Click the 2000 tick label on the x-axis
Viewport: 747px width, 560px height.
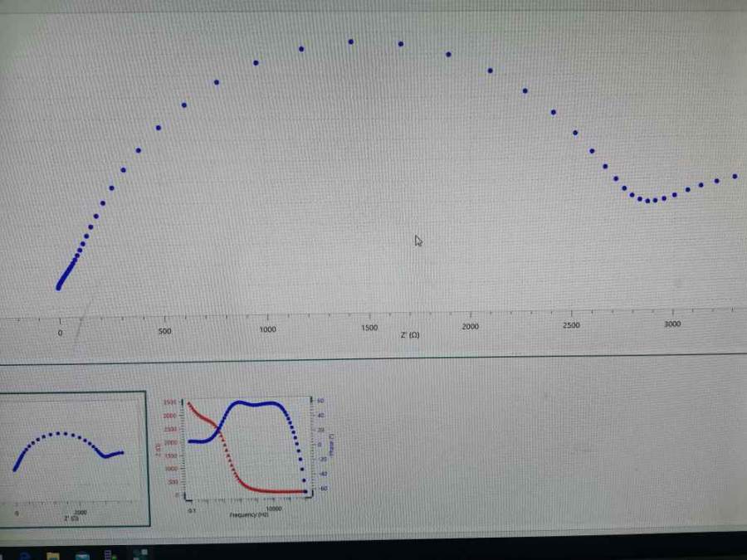click(x=470, y=327)
